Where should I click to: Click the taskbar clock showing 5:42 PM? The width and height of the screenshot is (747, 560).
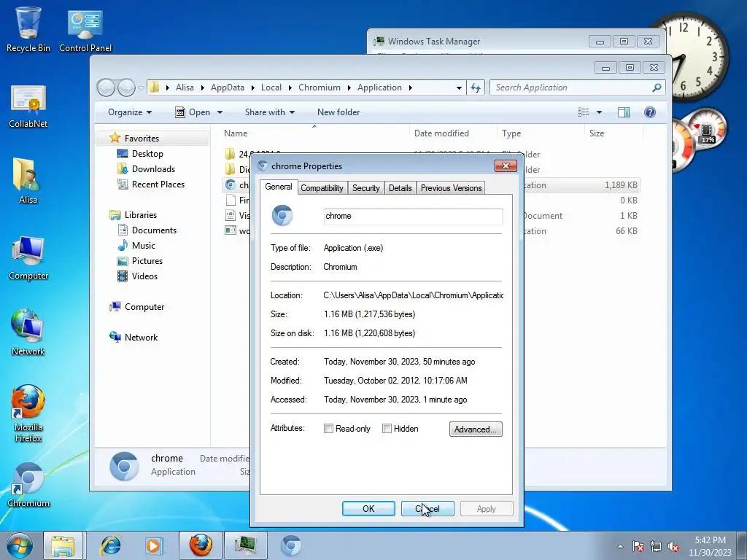click(710, 546)
